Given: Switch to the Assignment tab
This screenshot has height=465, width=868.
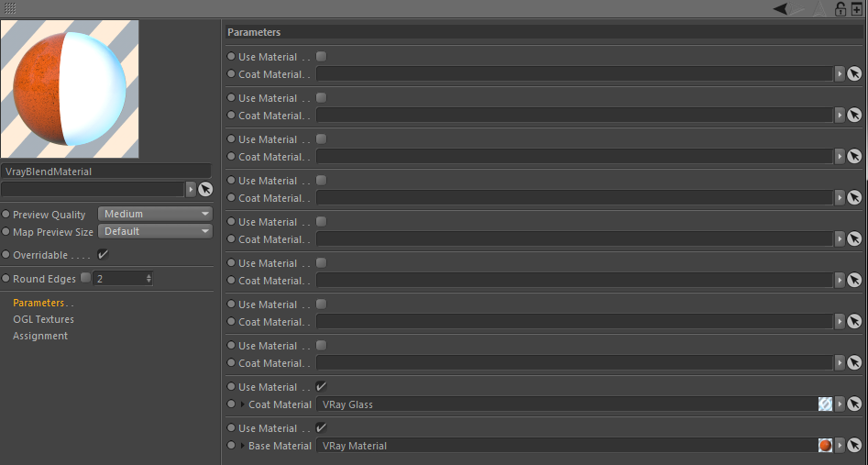Looking at the screenshot, I should coord(40,336).
